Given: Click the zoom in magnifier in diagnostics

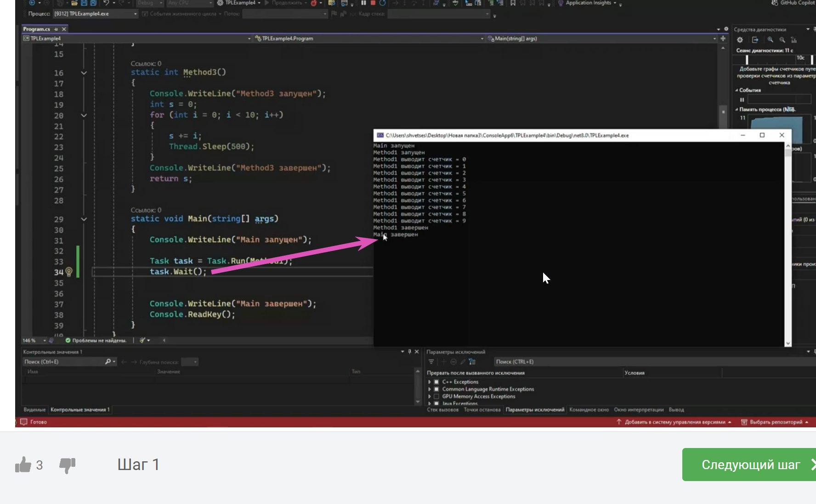Looking at the screenshot, I should (x=771, y=40).
